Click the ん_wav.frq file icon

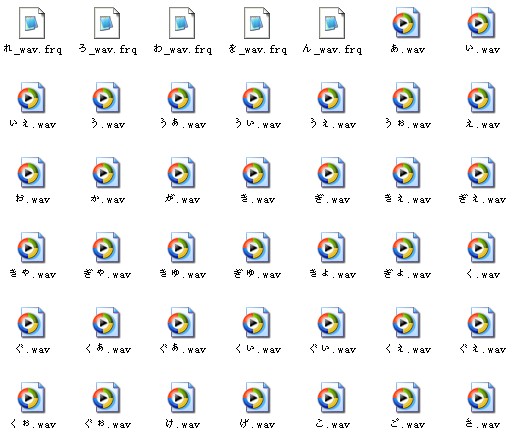(x=332, y=23)
